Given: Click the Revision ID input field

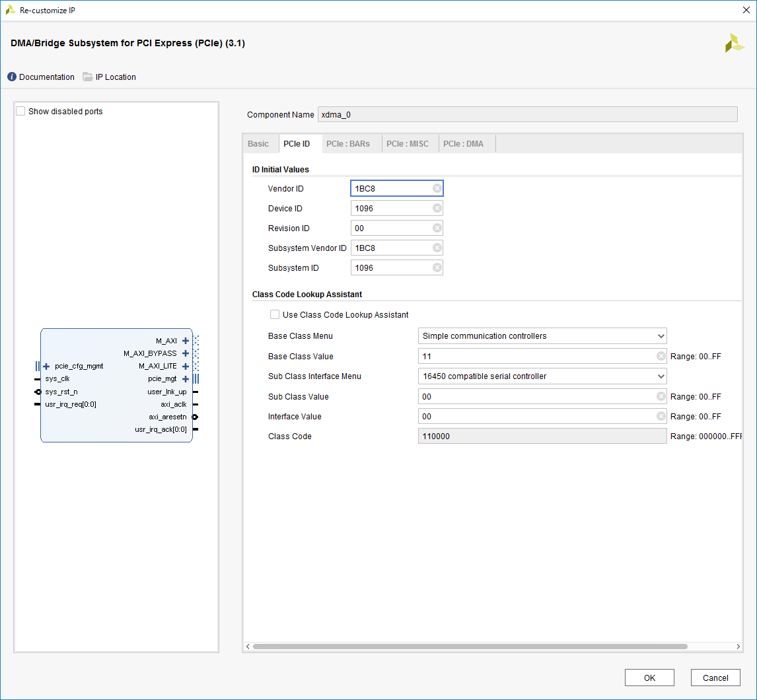Looking at the screenshot, I should (392, 228).
